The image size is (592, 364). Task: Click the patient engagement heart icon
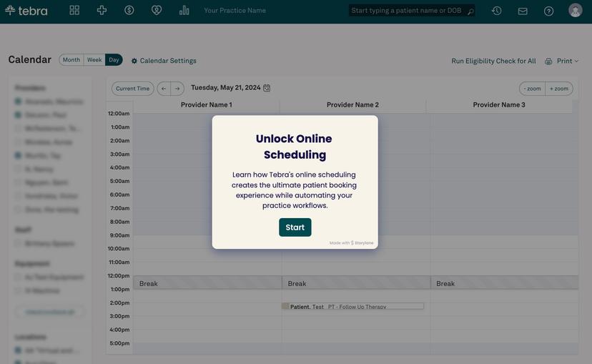(157, 11)
